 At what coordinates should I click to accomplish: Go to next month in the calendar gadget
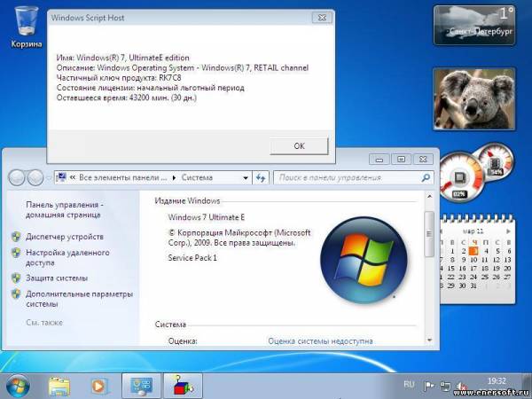508,231
